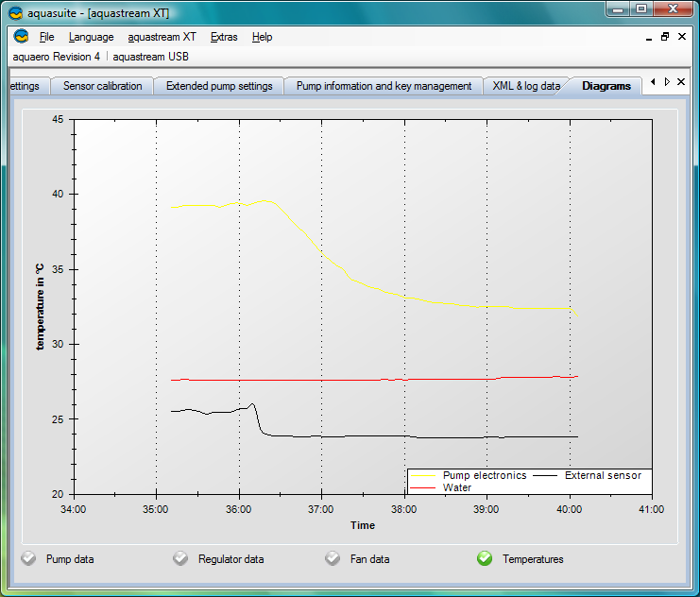Close the current tab with X
Viewport: 700px width, 597px height.
coord(681,82)
